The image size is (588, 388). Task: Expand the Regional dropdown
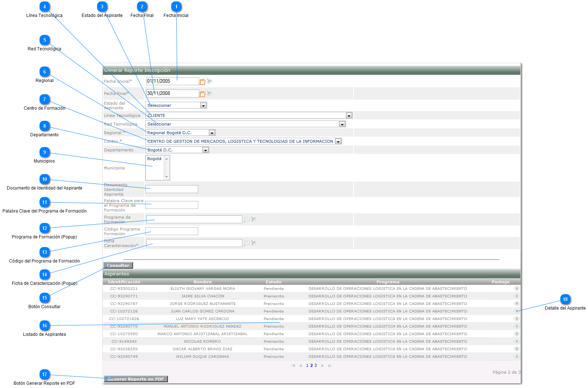[x=212, y=133]
